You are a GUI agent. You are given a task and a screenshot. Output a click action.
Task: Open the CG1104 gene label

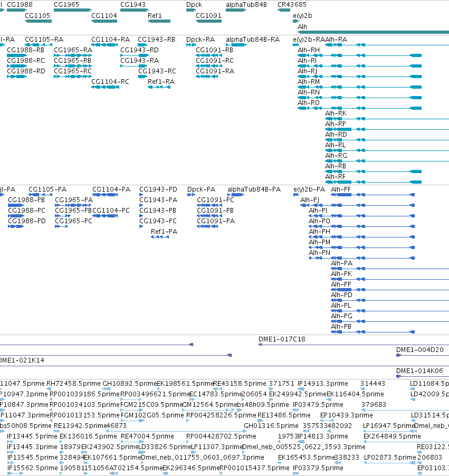pyautogui.click(x=104, y=15)
